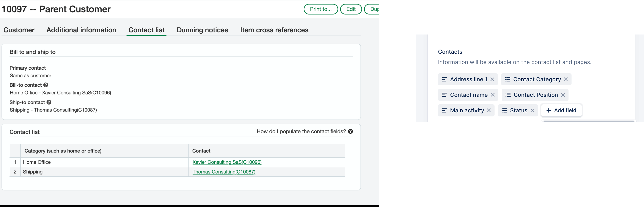Click help icon beside contact fields question
The width and height of the screenshot is (644, 207).
click(x=350, y=131)
